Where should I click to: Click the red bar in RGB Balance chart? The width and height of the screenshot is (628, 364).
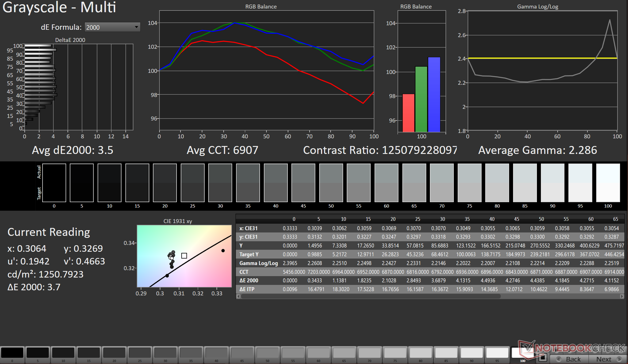coord(408,113)
